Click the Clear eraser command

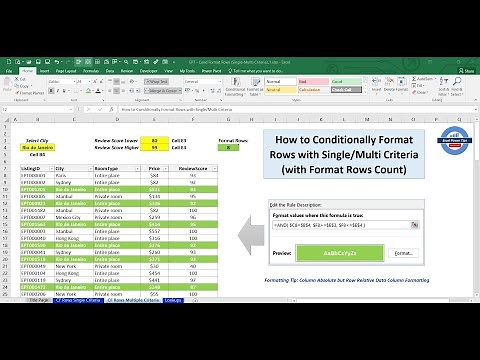pyautogui.click(x=420, y=92)
